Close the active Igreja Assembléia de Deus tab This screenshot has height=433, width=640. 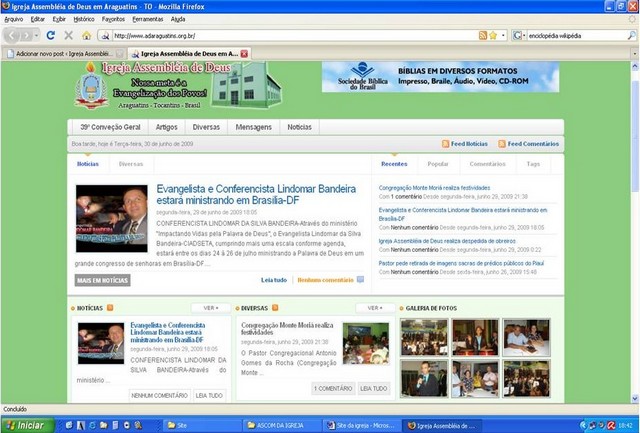(x=244, y=53)
